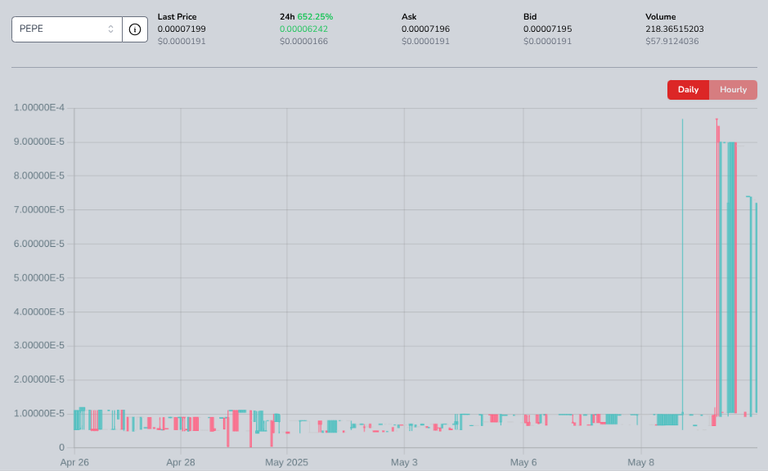
Task: Click the May 3 x-axis label
Action: point(404,462)
